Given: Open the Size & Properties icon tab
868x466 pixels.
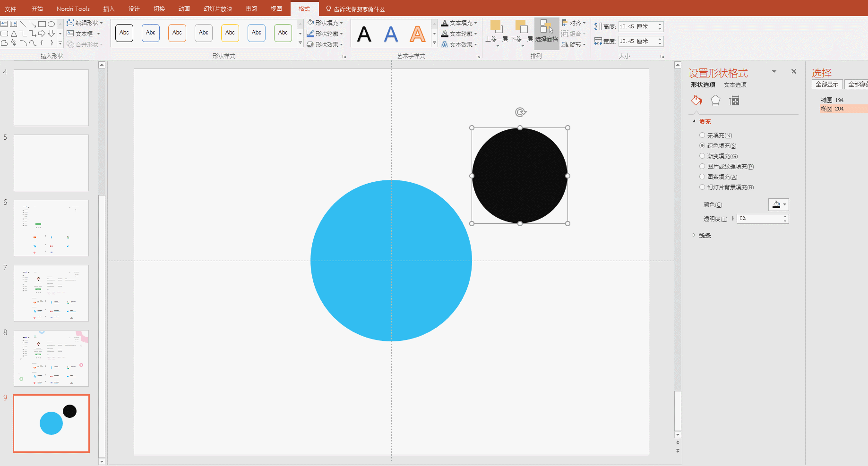Looking at the screenshot, I should click(734, 101).
